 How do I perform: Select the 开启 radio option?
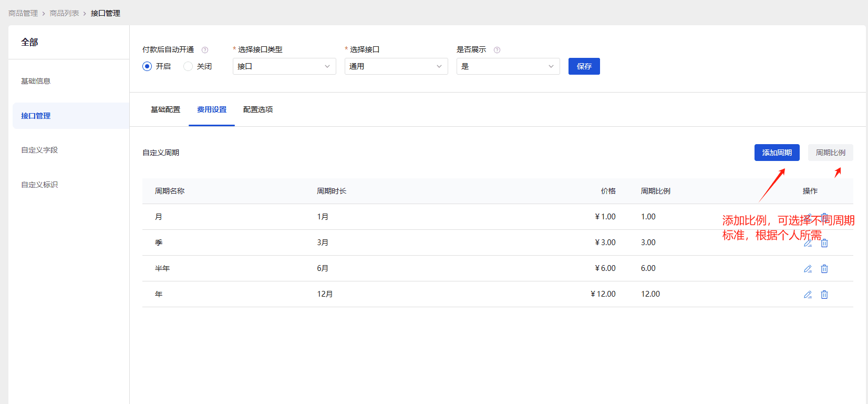pyautogui.click(x=147, y=66)
